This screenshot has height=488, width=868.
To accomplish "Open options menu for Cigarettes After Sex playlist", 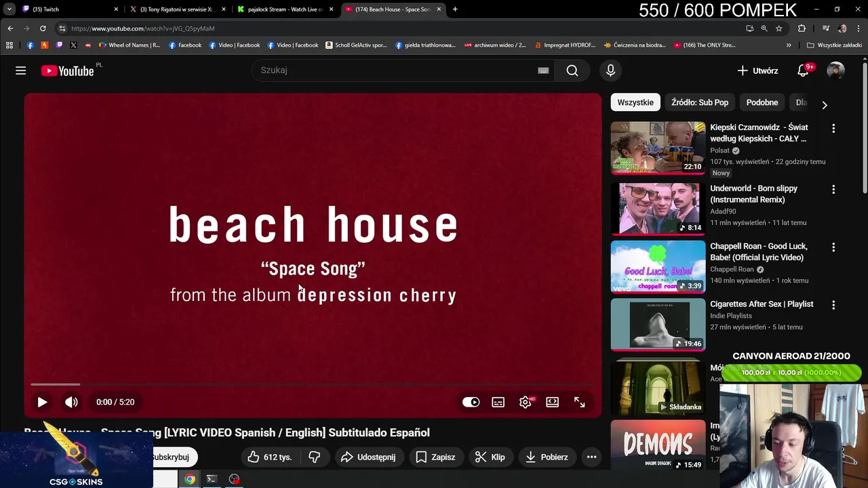I will point(833,305).
